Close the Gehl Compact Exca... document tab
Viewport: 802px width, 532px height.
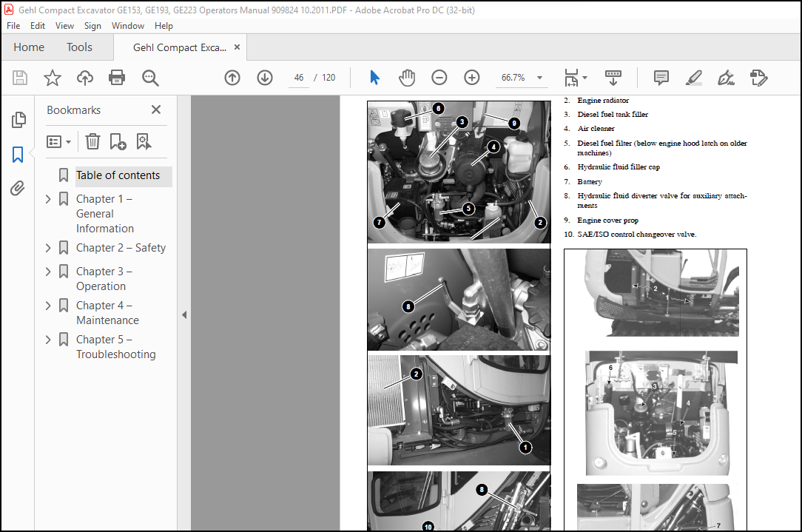237,47
